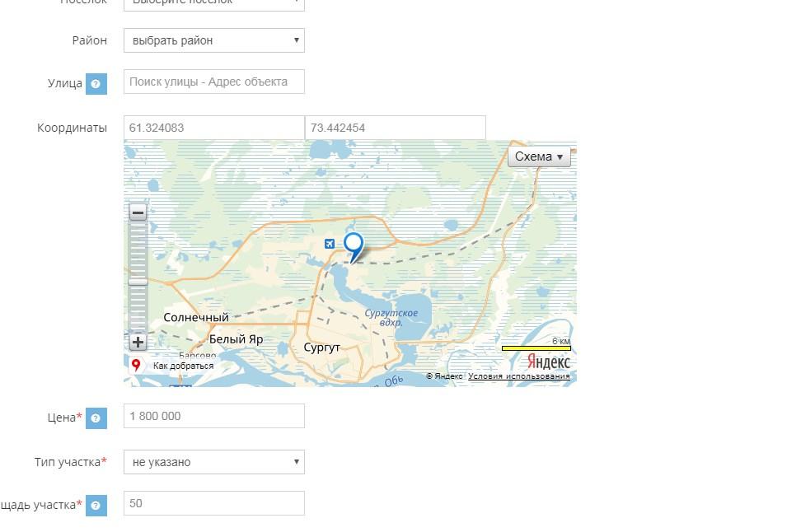Click the help icon next to Цена

96,418
